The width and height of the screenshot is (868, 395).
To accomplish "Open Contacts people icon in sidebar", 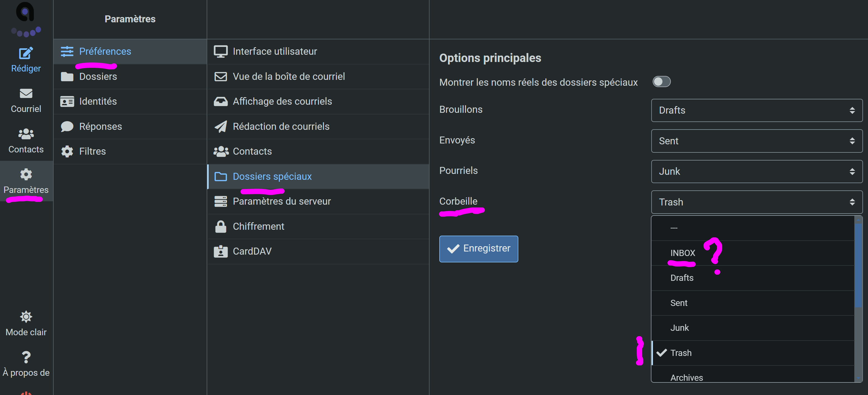I will pos(26,134).
